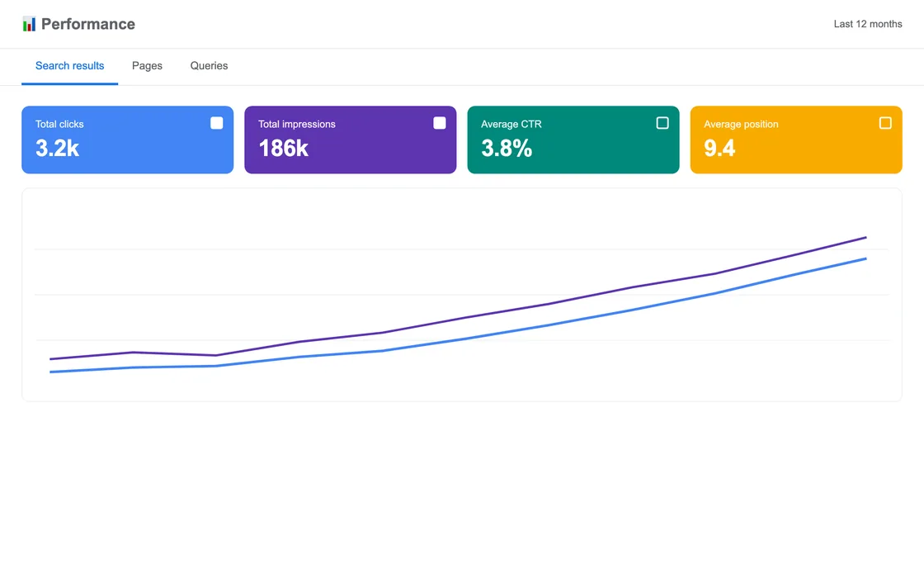
Task: Enable the Average position checkbox
Action: point(885,123)
